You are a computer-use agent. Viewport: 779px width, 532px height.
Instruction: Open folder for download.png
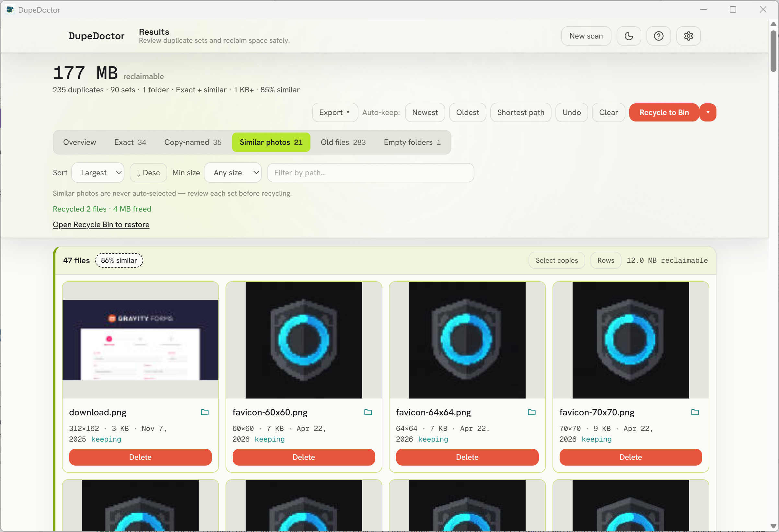click(x=204, y=412)
